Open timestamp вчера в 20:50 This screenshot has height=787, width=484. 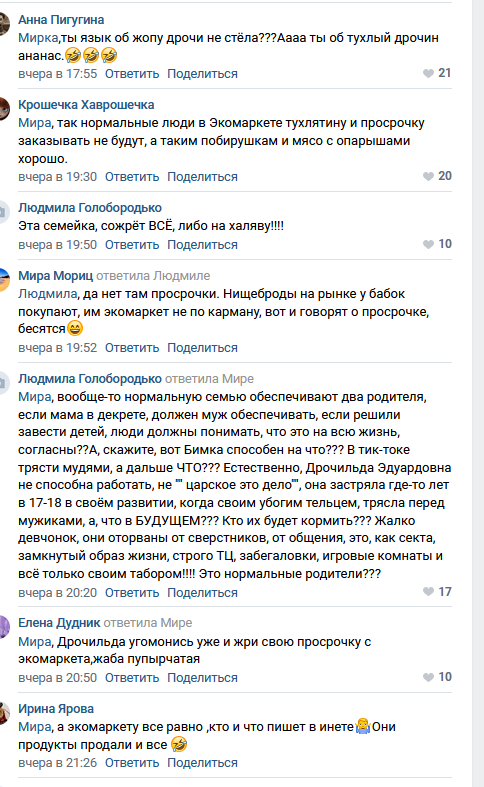click(x=57, y=678)
